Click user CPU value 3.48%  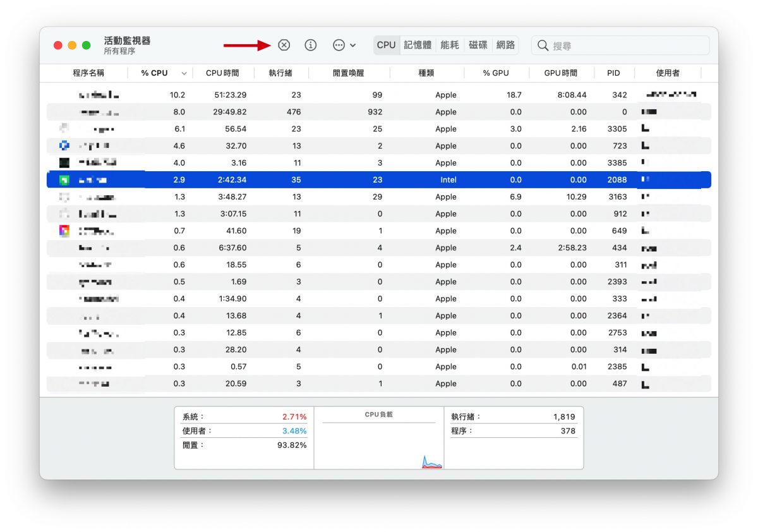(x=294, y=431)
